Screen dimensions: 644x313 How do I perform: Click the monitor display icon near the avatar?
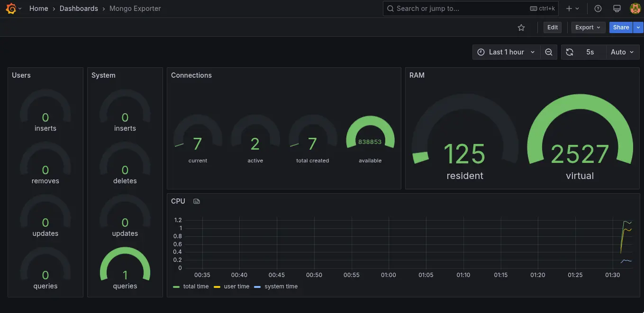(x=617, y=8)
